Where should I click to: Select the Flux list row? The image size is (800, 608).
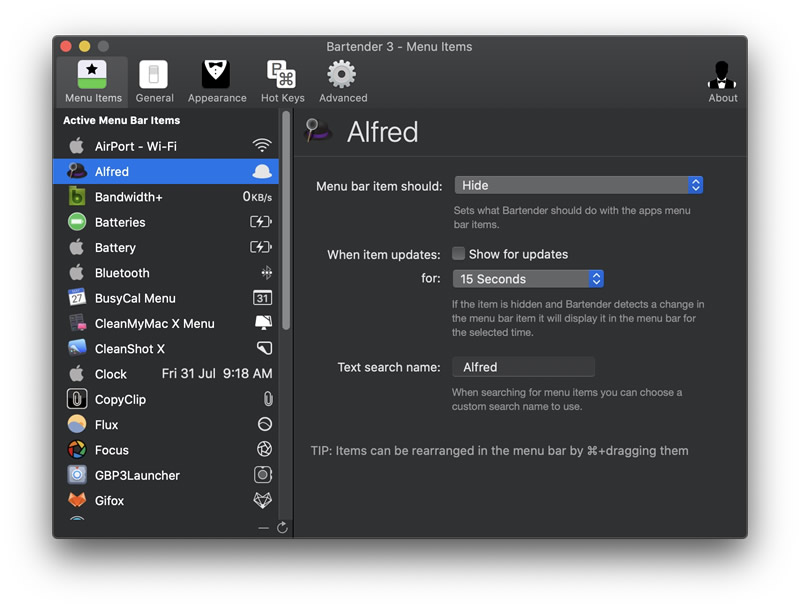click(166, 424)
